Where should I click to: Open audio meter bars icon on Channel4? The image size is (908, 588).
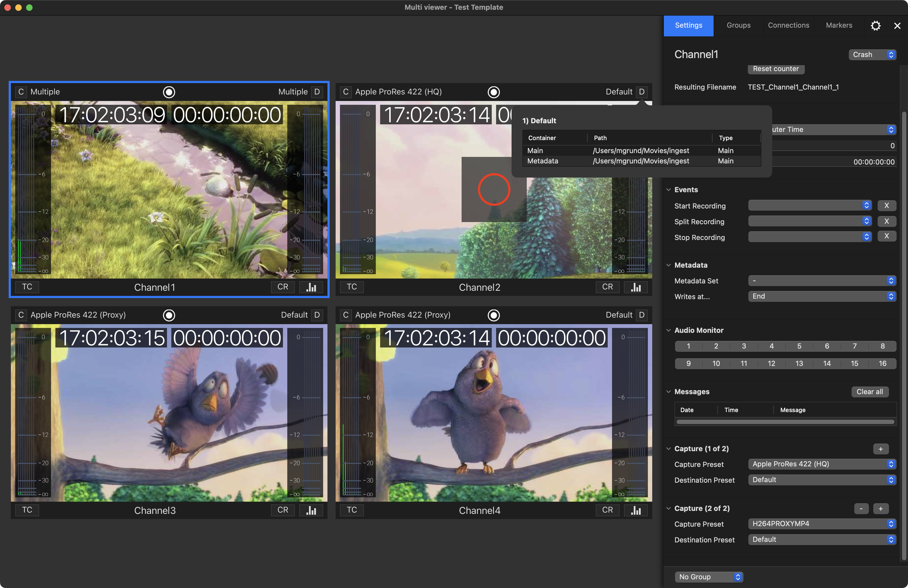[x=636, y=510]
